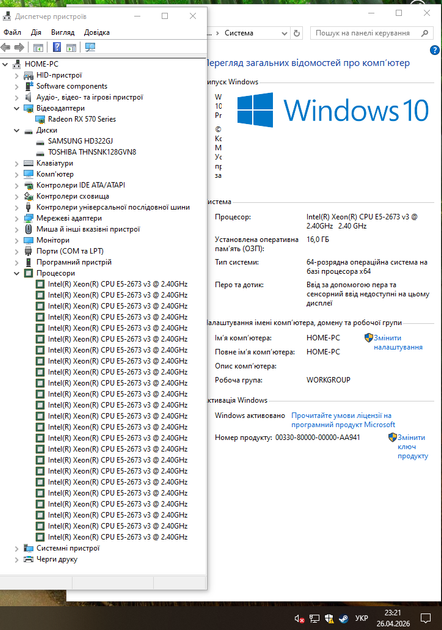The image size is (442, 630).
Task: Click the search magnifier in control panel search
Action: (424, 33)
